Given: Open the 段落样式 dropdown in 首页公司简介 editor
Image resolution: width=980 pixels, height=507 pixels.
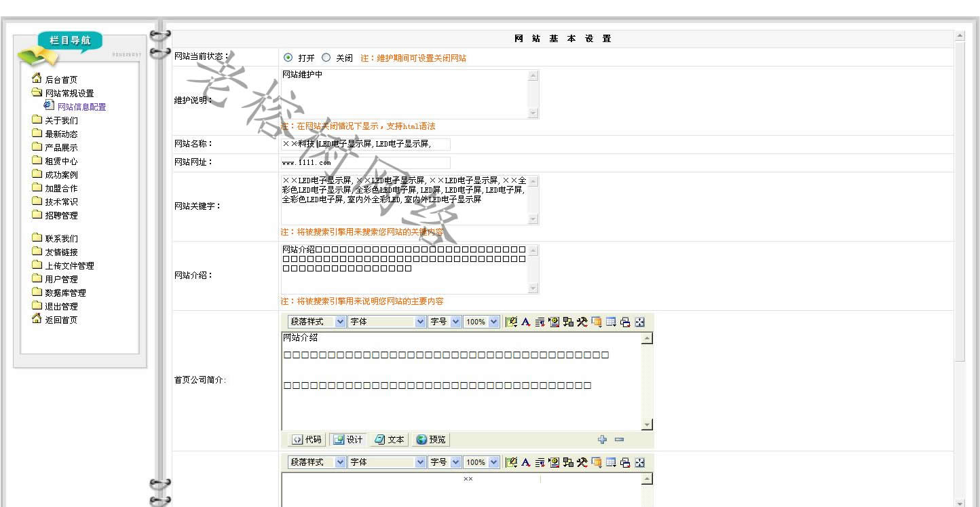Looking at the screenshot, I should tap(317, 322).
